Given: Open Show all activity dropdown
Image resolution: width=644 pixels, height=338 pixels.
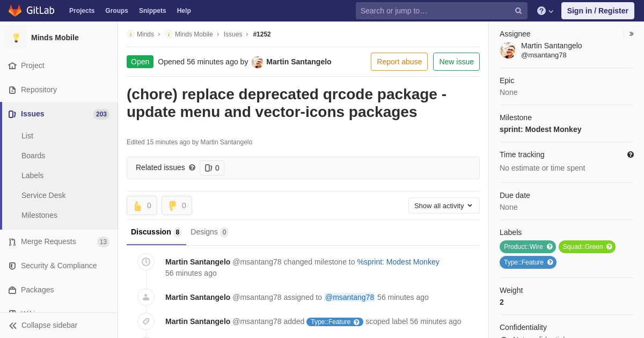Looking at the screenshot, I should point(444,205).
